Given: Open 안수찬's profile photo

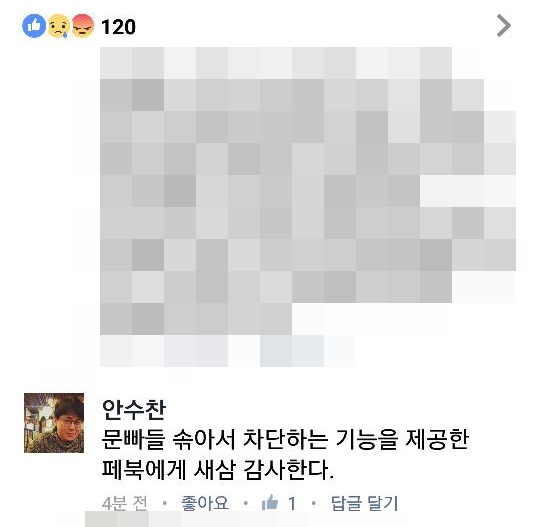Looking at the screenshot, I should [x=54, y=423].
